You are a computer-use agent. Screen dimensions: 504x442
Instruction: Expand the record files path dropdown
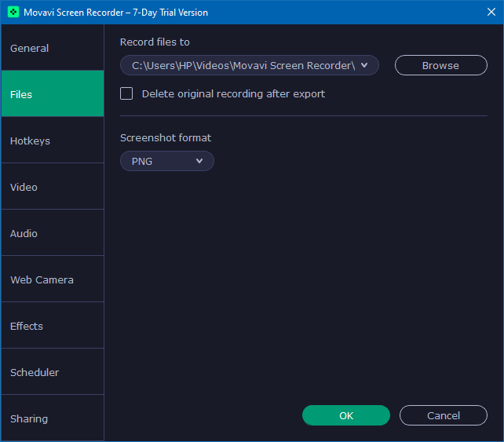[x=250, y=65]
